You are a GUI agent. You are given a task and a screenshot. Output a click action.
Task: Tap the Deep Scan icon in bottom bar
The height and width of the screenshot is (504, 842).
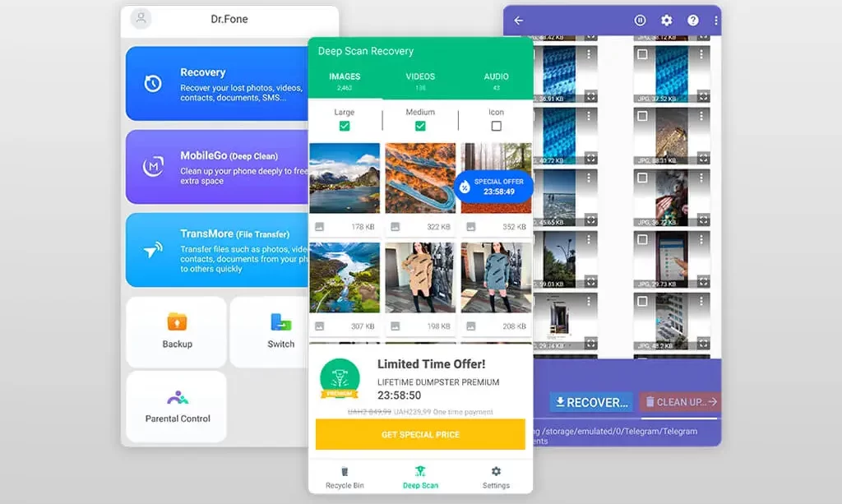coord(420,471)
